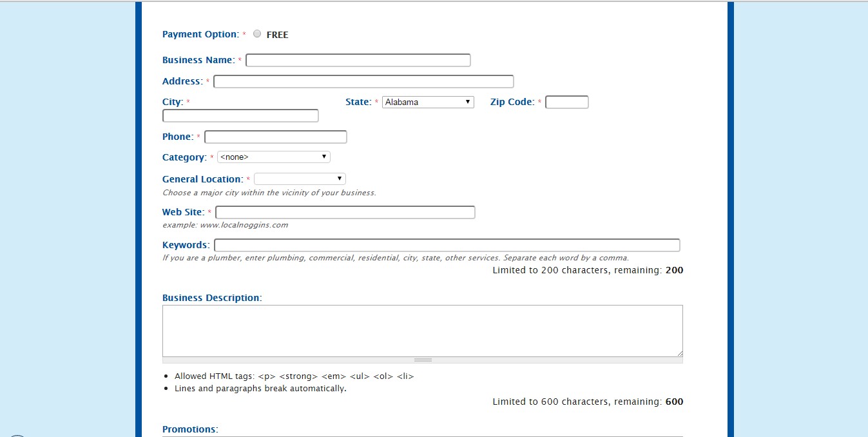Click the Payment Option label
Screen dimensions: 868x437
(200, 34)
